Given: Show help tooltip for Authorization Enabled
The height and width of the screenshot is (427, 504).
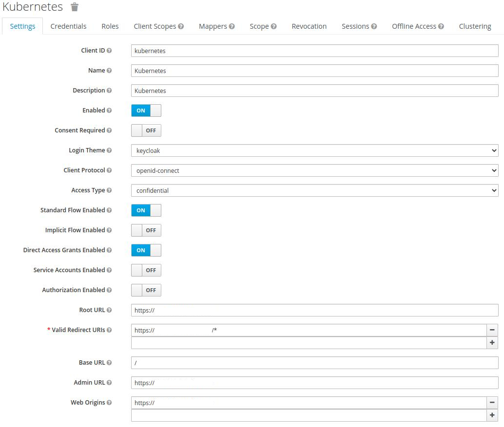Looking at the screenshot, I should 109,290.
